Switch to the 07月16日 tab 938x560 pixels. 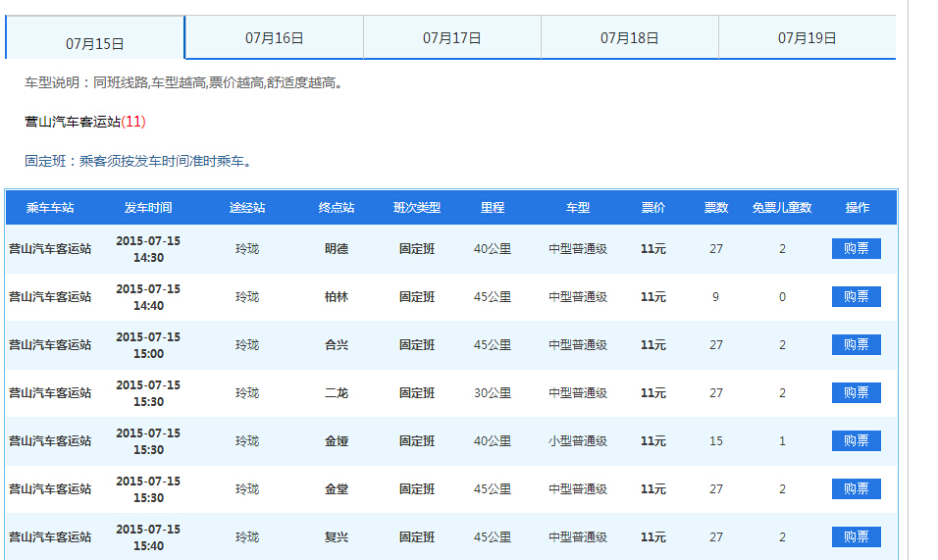click(274, 38)
